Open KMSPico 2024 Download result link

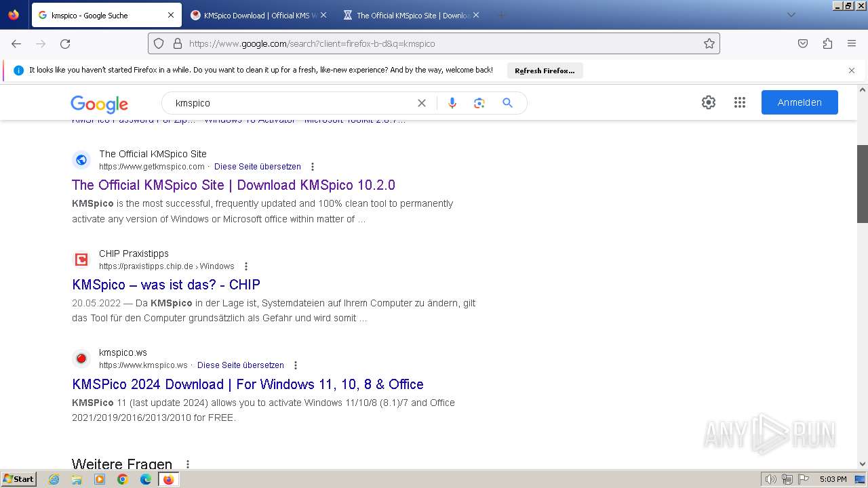click(248, 384)
